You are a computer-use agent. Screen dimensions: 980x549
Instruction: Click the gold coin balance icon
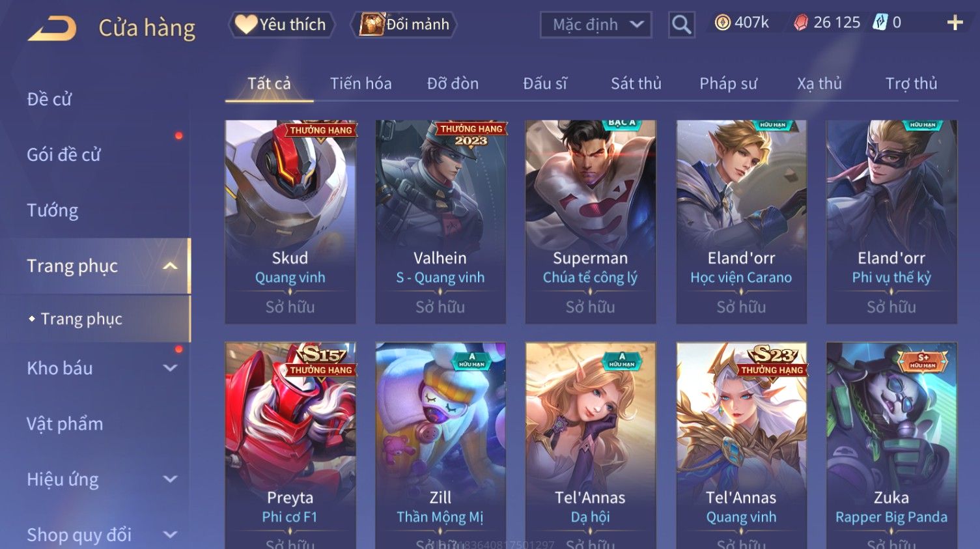click(x=722, y=23)
